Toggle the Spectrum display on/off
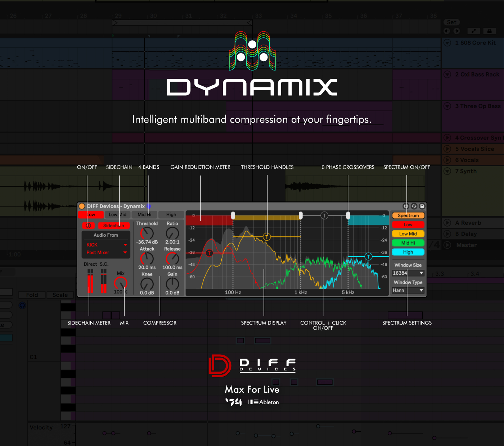Viewport: 504px width, 446px height. (408, 215)
